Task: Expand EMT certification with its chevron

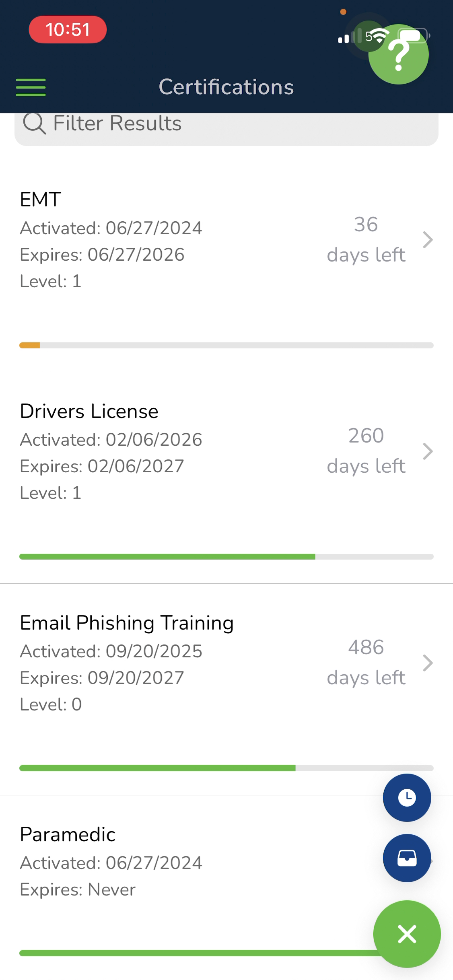Action: coord(428,240)
